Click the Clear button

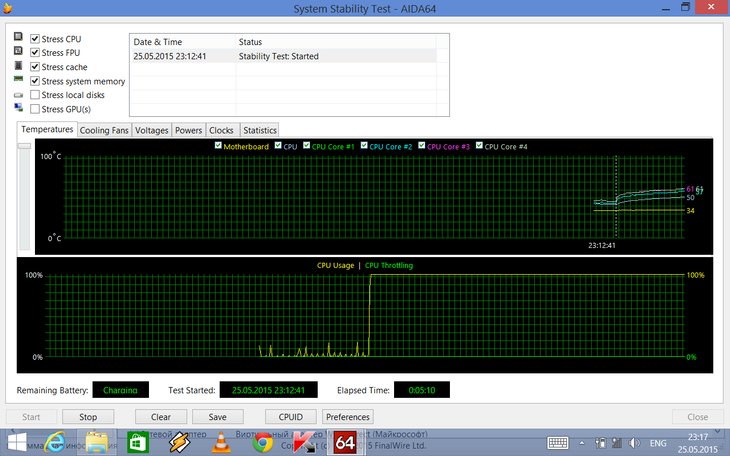pos(161,417)
